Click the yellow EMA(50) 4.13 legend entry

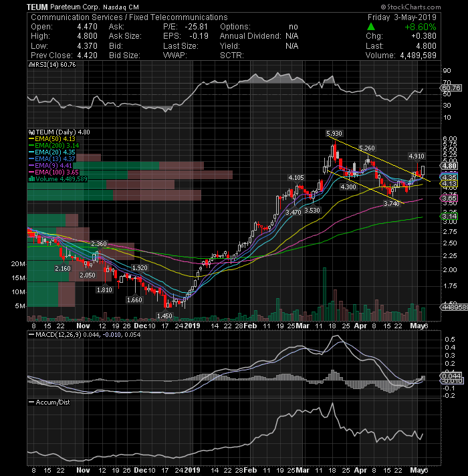tap(55, 139)
